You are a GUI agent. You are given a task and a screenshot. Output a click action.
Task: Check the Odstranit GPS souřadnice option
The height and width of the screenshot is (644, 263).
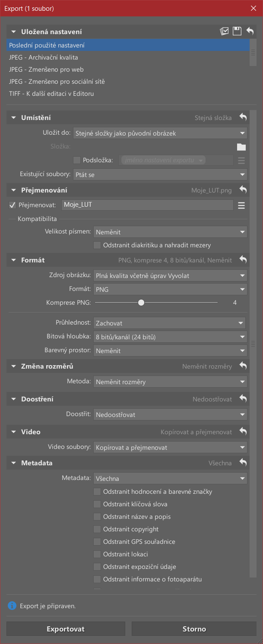[97, 541]
